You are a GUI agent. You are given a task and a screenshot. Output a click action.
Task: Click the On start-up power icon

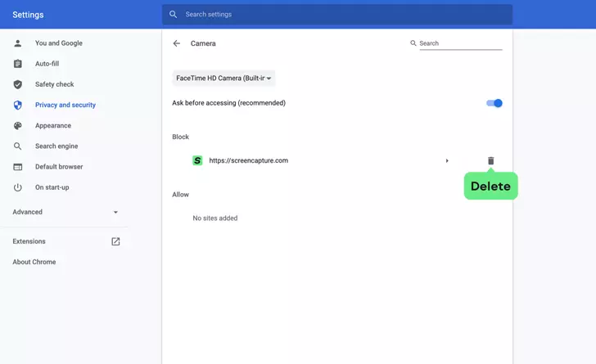coord(17,187)
